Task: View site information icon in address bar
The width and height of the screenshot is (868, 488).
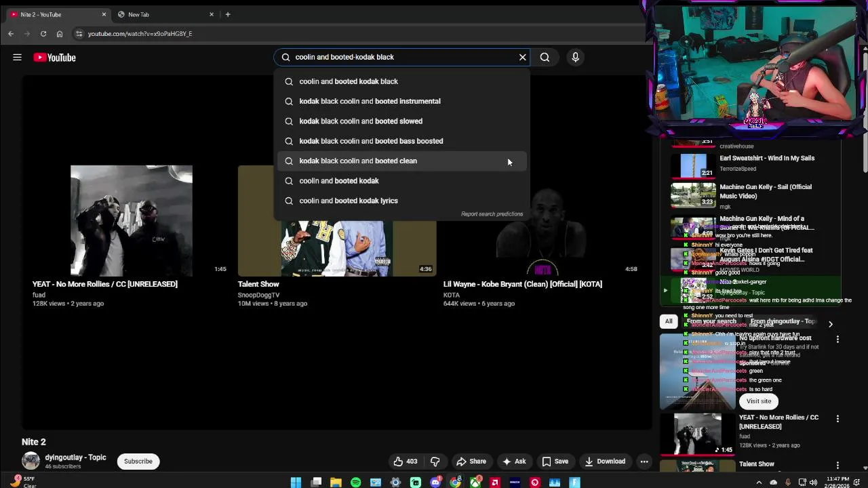Action: click(x=79, y=33)
